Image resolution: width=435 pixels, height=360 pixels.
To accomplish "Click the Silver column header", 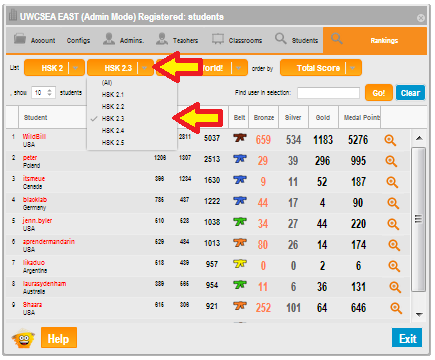I will pyautogui.click(x=293, y=117).
